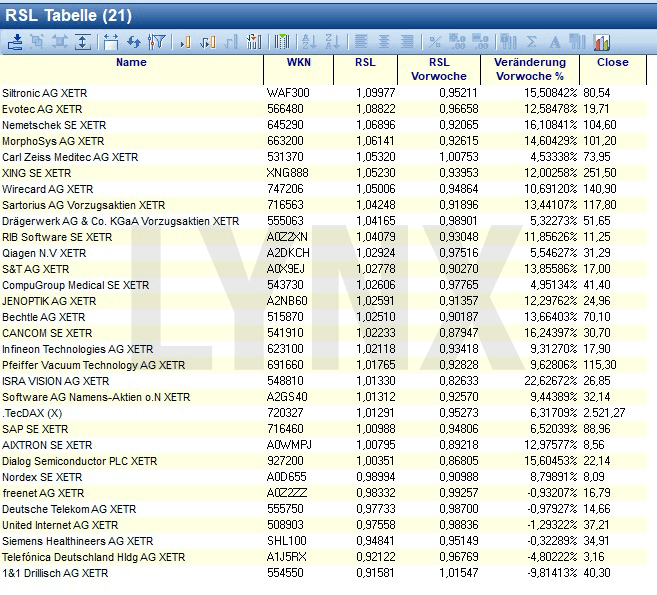Select the Wirecard AG XETR row

(323, 189)
